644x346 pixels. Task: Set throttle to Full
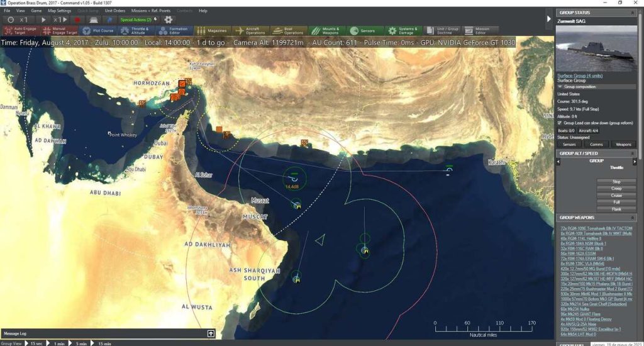[616, 202]
